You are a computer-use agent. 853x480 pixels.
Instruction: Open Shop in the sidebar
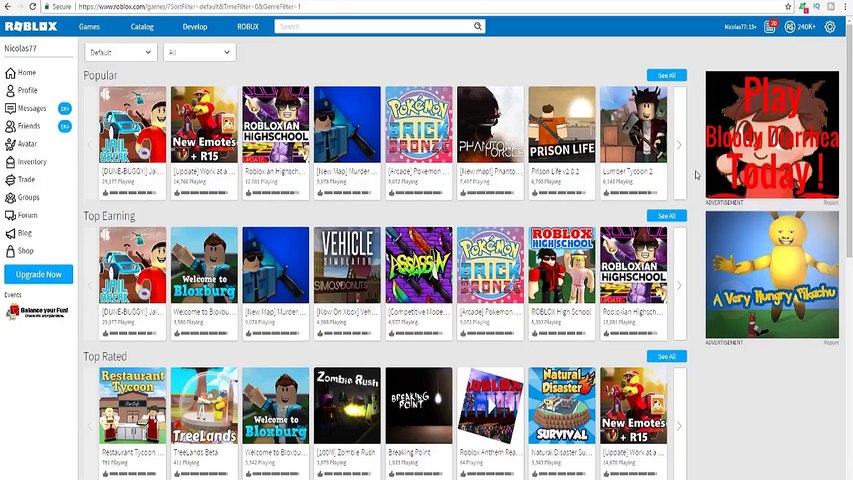click(x=19, y=251)
